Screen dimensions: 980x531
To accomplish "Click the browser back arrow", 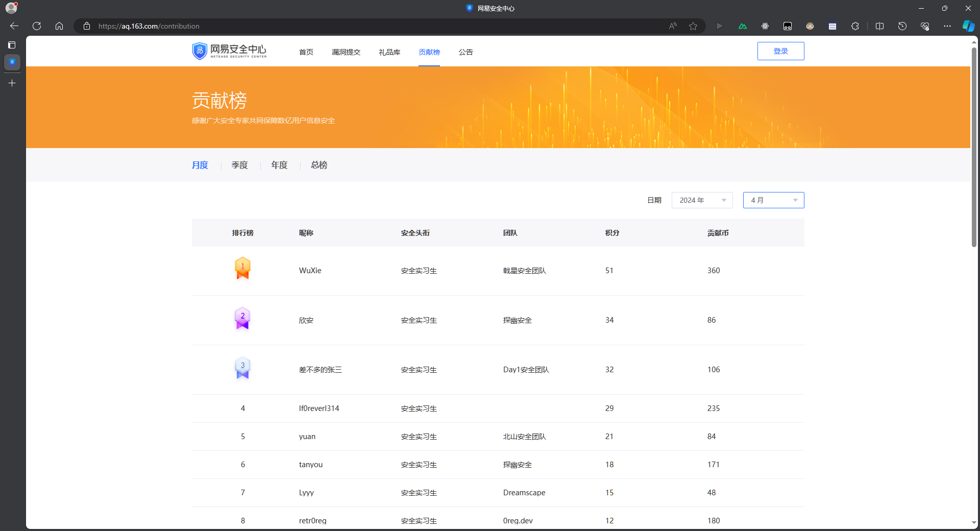I will pyautogui.click(x=14, y=26).
